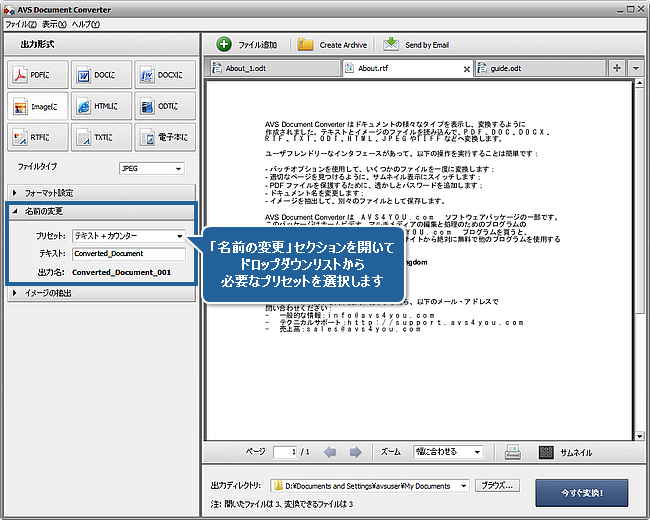Pick the HTML output format

101,107
